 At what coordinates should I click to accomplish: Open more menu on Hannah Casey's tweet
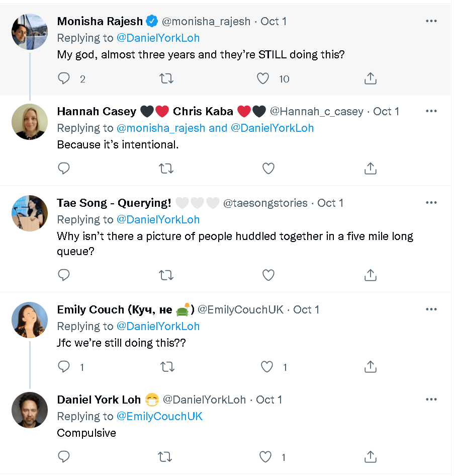(431, 111)
